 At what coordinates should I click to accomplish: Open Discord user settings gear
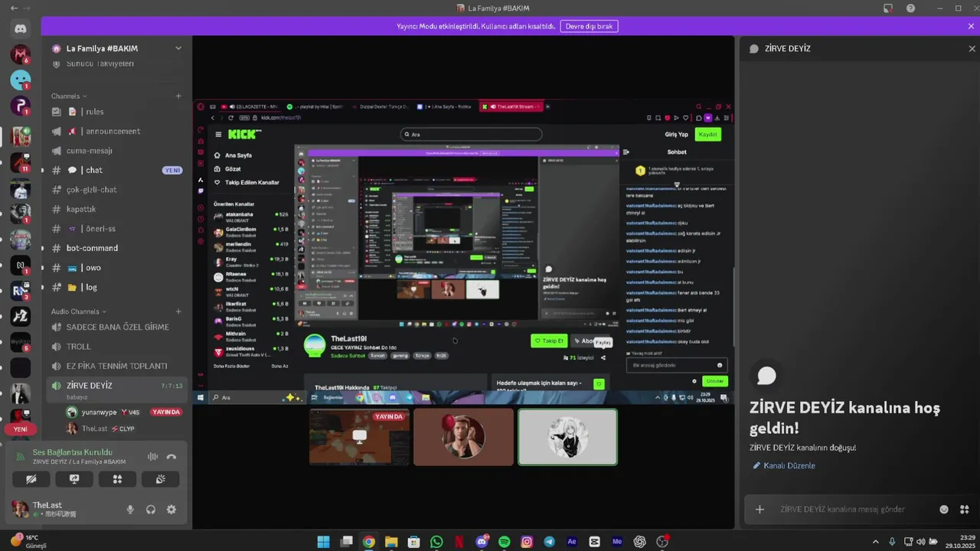171,509
